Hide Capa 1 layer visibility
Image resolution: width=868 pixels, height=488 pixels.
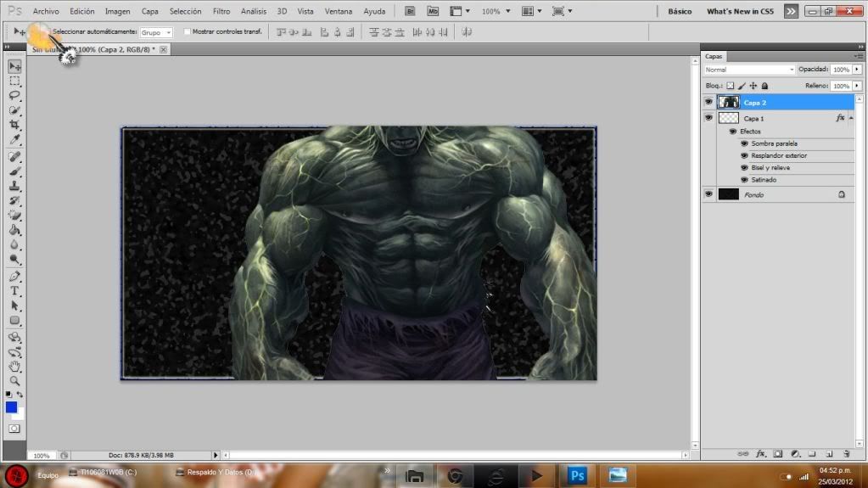[x=708, y=117]
